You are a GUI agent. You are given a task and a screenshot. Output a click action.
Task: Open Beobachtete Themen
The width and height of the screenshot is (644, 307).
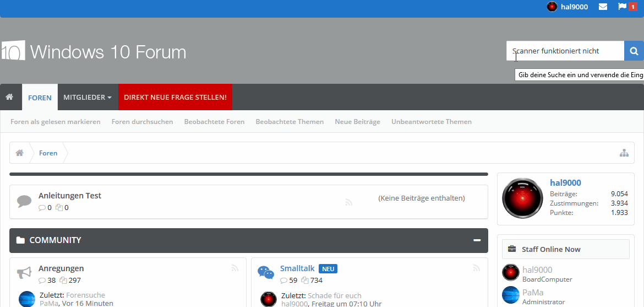290,122
